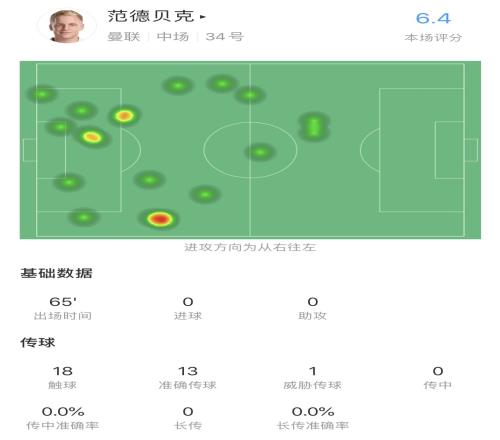The width and height of the screenshot is (500, 440).
Task: Click the orange hotspot near penalty box edge
Action: tap(124, 116)
